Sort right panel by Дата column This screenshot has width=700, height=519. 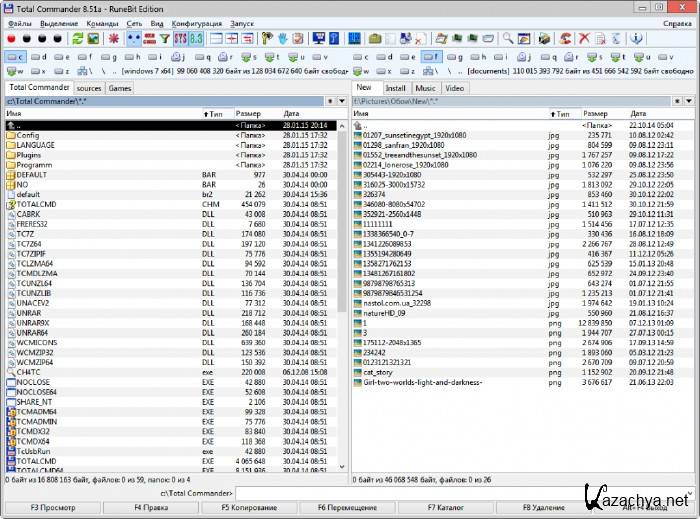coord(640,114)
